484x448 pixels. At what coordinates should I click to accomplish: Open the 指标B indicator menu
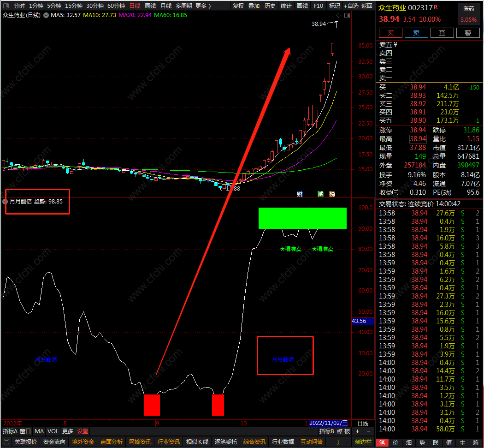[326, 431]
